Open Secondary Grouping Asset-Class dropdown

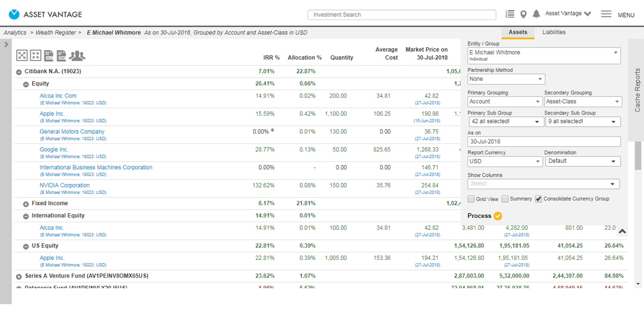pyautogui.click(x=583, y=102)
